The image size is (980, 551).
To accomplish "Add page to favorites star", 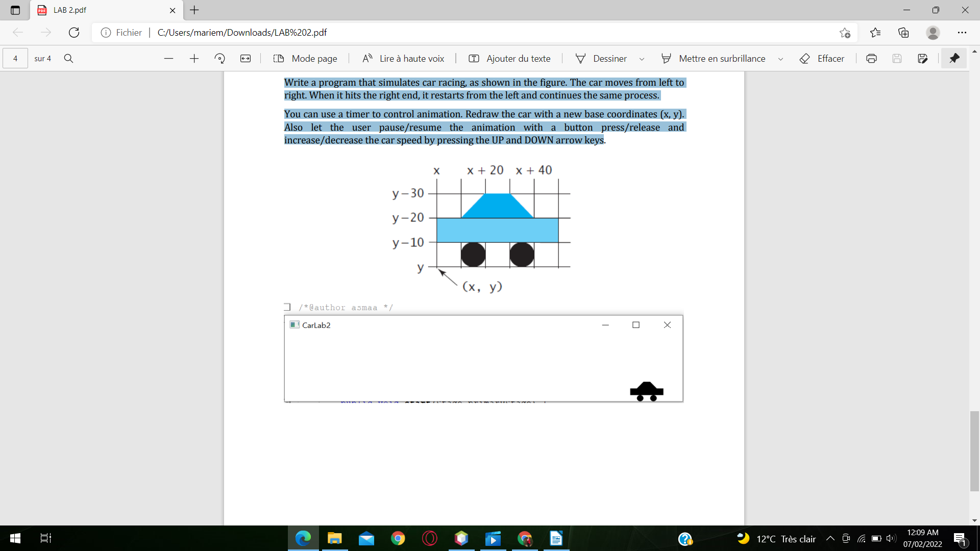I will coord(845,33).
